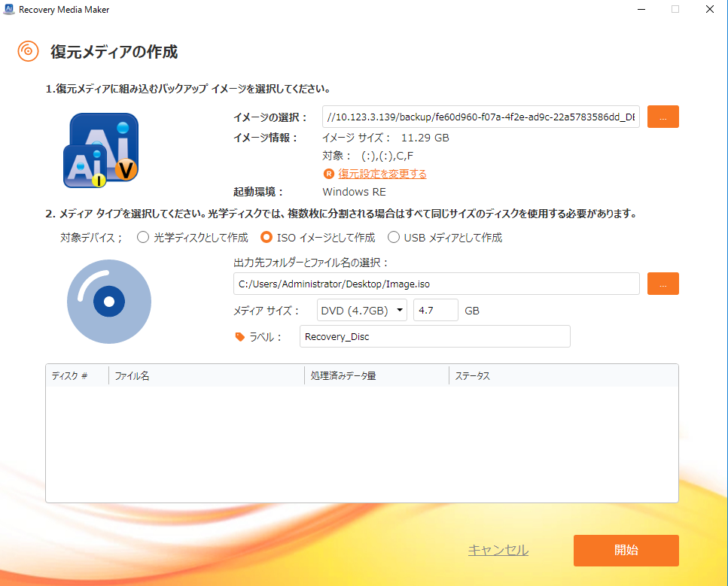Browse for output folder with orange … button

coord(663,284)
